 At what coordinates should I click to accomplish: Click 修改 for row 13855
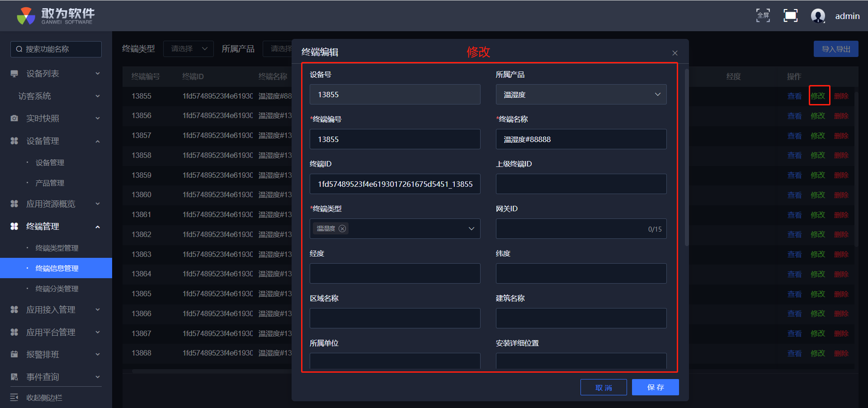(818, 96)
